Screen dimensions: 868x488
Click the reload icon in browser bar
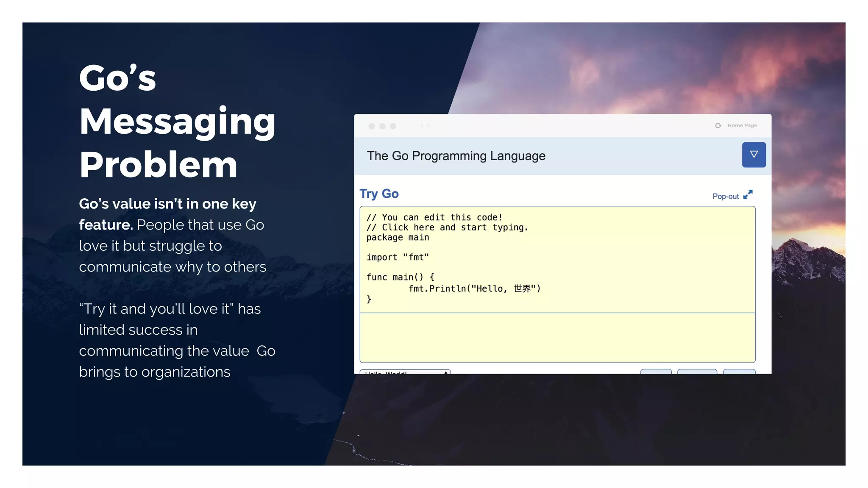point(718,125)
